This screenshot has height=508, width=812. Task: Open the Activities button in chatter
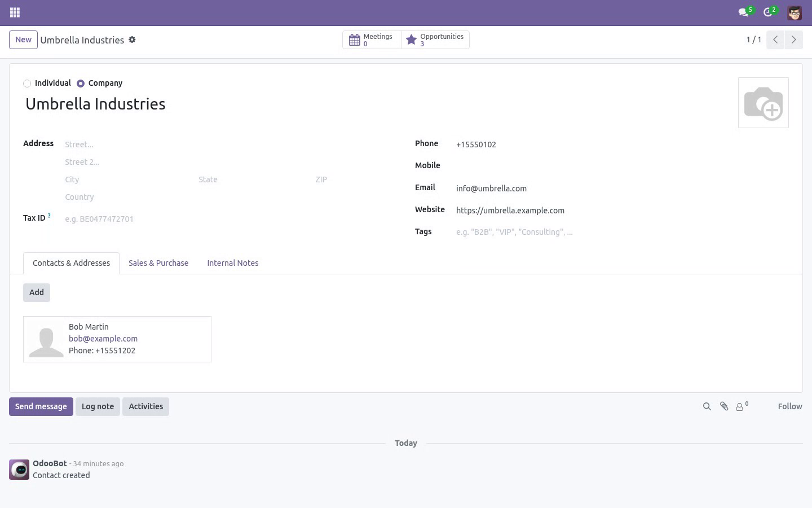tap(145, 406)
